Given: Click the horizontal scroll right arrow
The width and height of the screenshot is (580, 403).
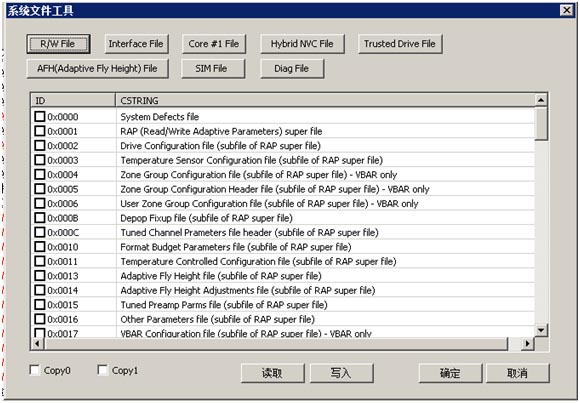Looking at the screenshot, I should pos(527,344).
